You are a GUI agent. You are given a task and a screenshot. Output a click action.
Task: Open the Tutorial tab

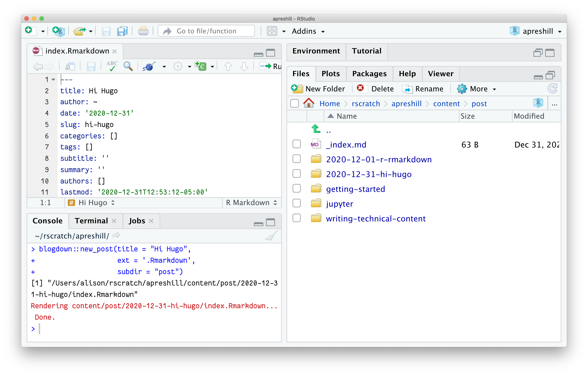coord(367,51)
